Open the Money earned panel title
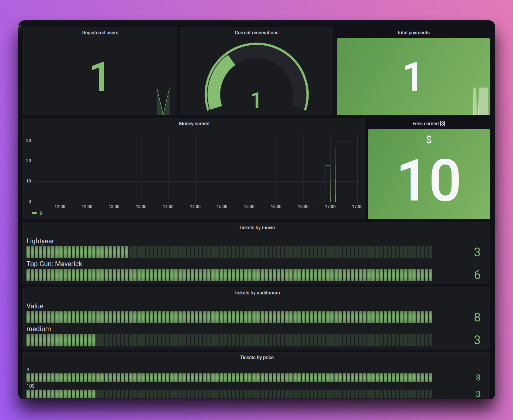Image resolution: width=513 pixels, height=420 pixels. point(194,123)
